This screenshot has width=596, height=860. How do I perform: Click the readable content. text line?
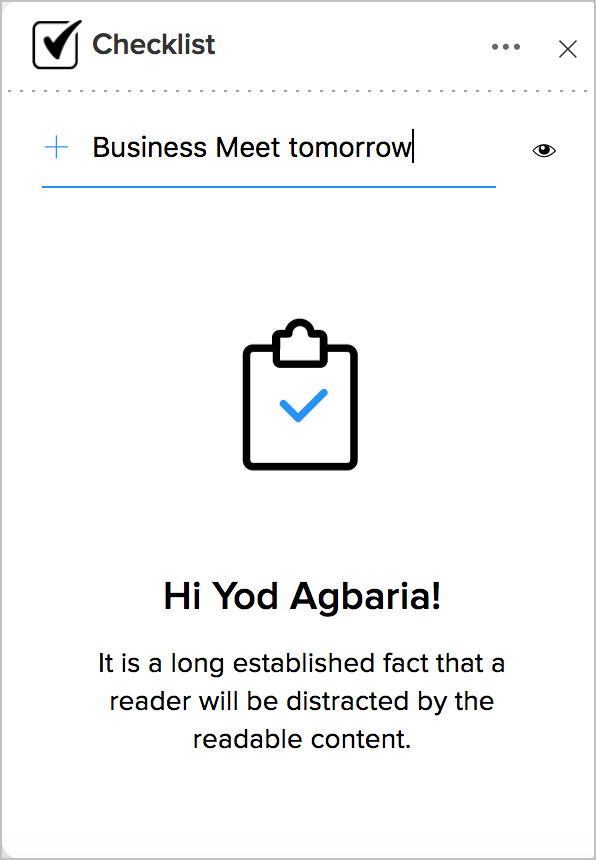coord(302,739)
